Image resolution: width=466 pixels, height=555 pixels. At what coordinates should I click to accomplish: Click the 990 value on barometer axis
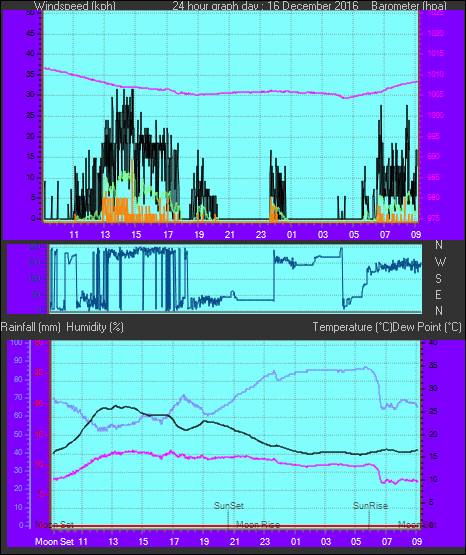tap(434, 156)
